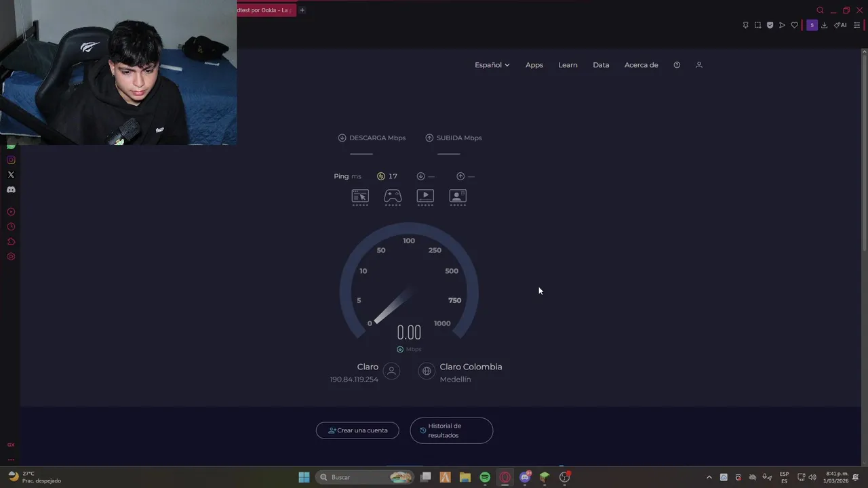Screen dimensions: 868x488
Task: Open the Windows Start menu
Action: click(x=304, y=477)
